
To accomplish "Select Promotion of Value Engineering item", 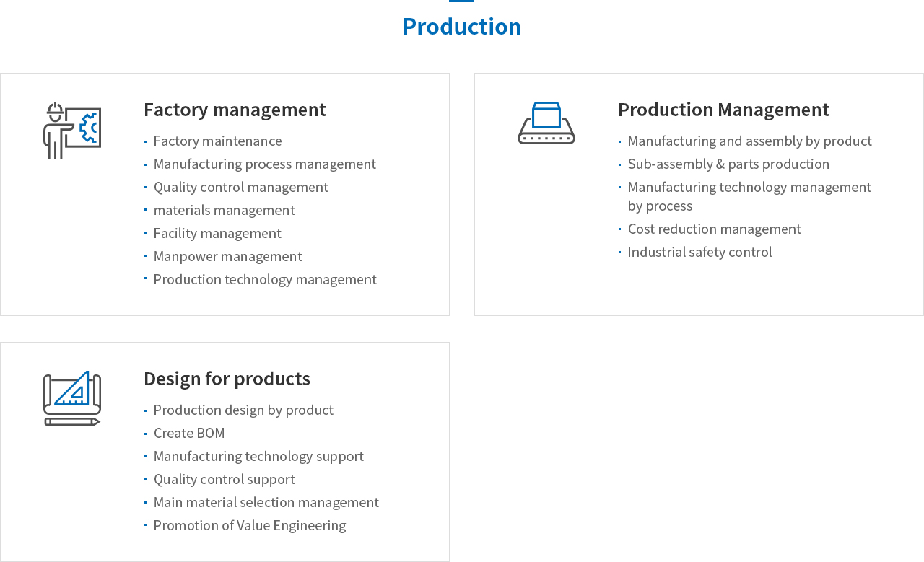I will [x=249, y=525].
